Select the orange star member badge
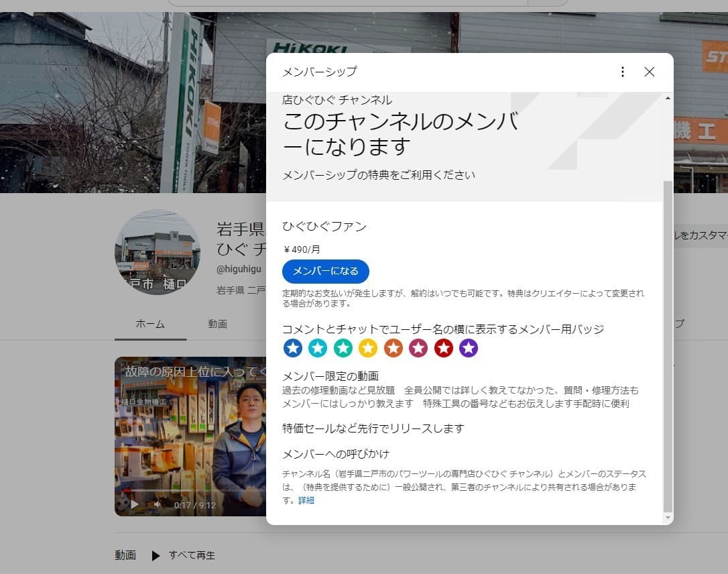 point(393,348)
